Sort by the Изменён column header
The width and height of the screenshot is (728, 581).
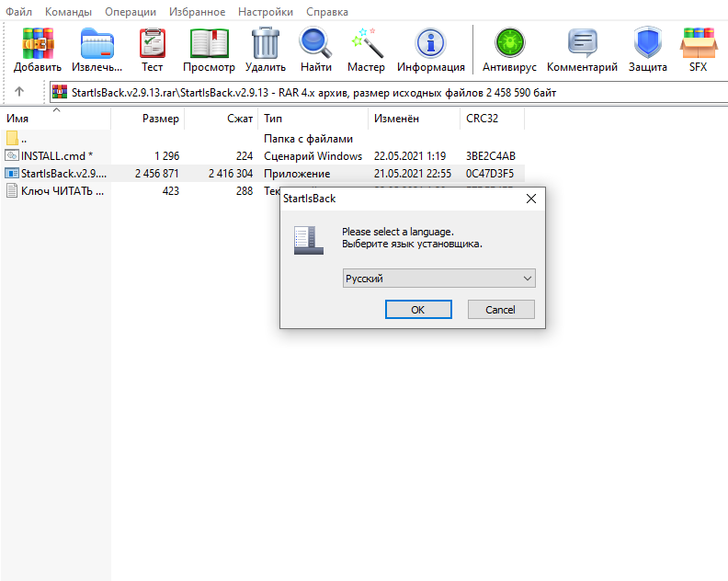tap(415, 119)
